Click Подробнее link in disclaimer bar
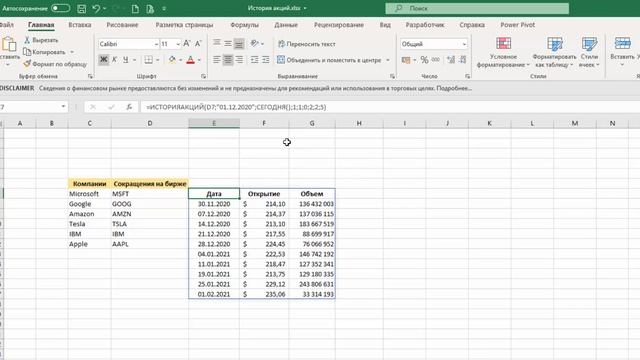This screenshot has width=640, height=360. 454,88
